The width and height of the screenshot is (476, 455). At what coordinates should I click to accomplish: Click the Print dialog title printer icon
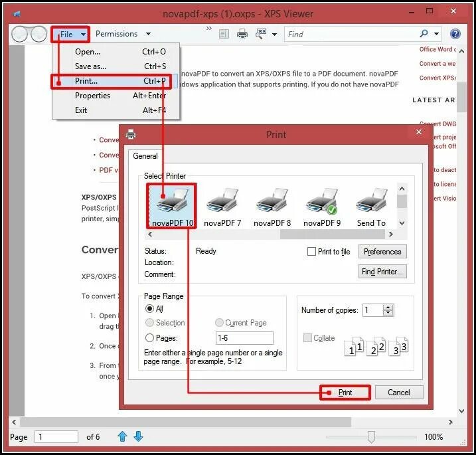pos(131,134)
